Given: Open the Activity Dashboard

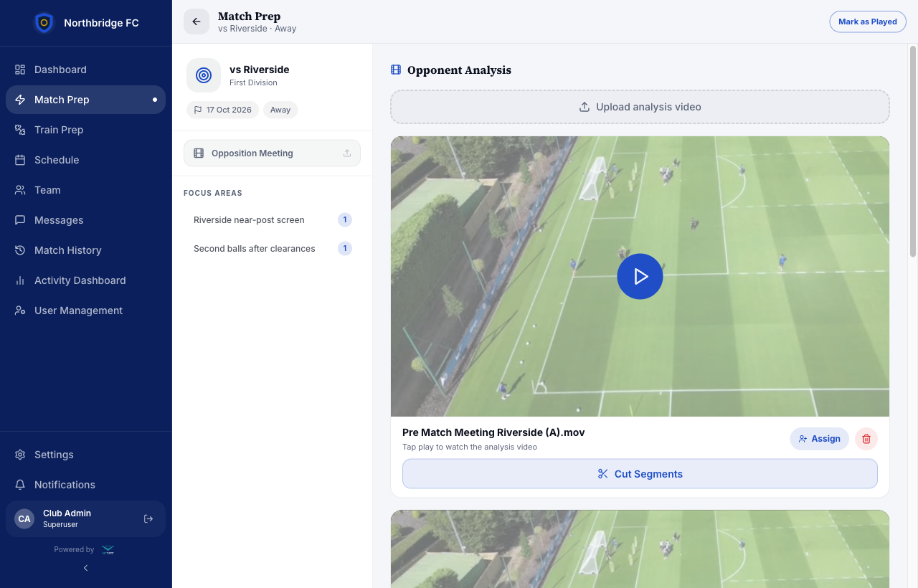Looking at the screenshot, I should click(x=85, y=280).
